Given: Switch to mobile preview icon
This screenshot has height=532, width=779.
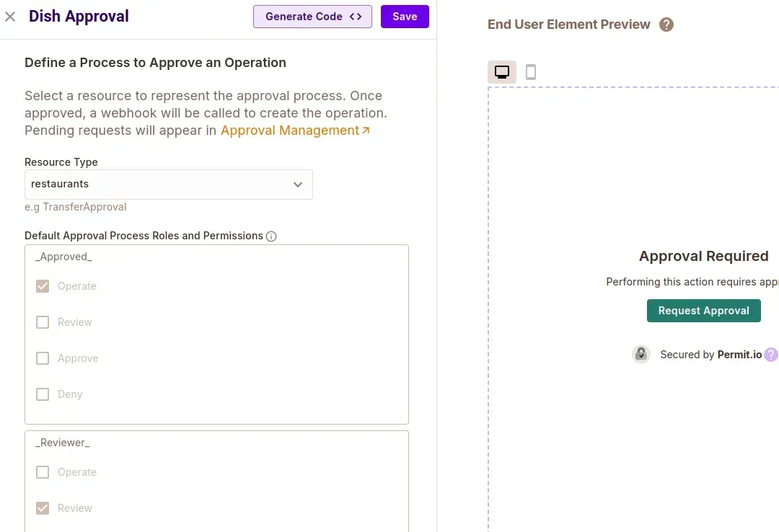Looking at the screenshot, I should (x=531, y=72).
